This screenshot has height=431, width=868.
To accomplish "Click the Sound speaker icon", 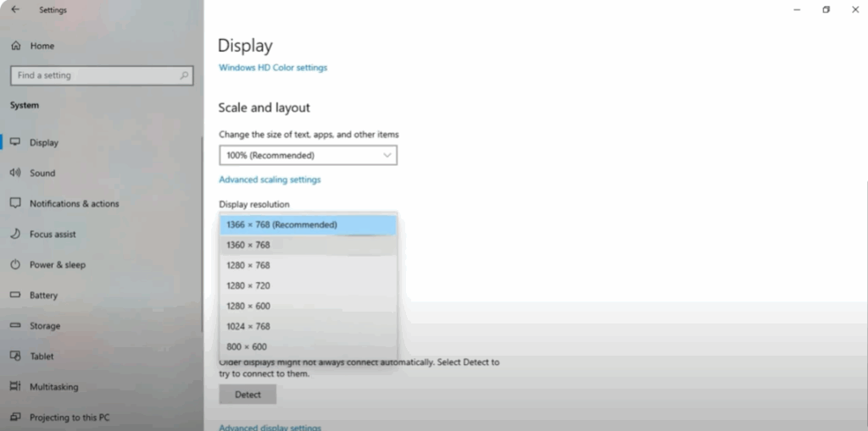I will 15,173.
